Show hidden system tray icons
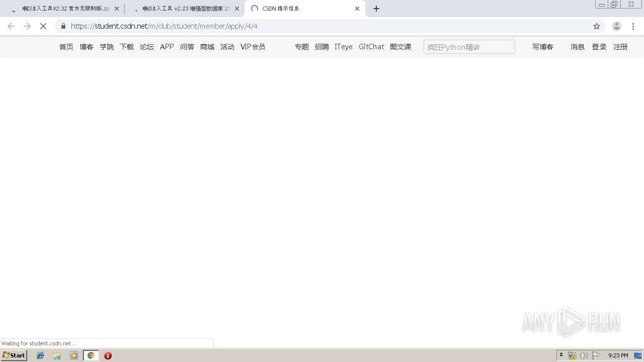 click(x=561, y=355)
